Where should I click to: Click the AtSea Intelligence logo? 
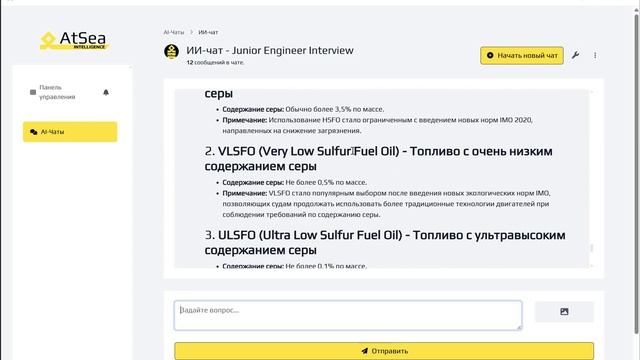74,40
